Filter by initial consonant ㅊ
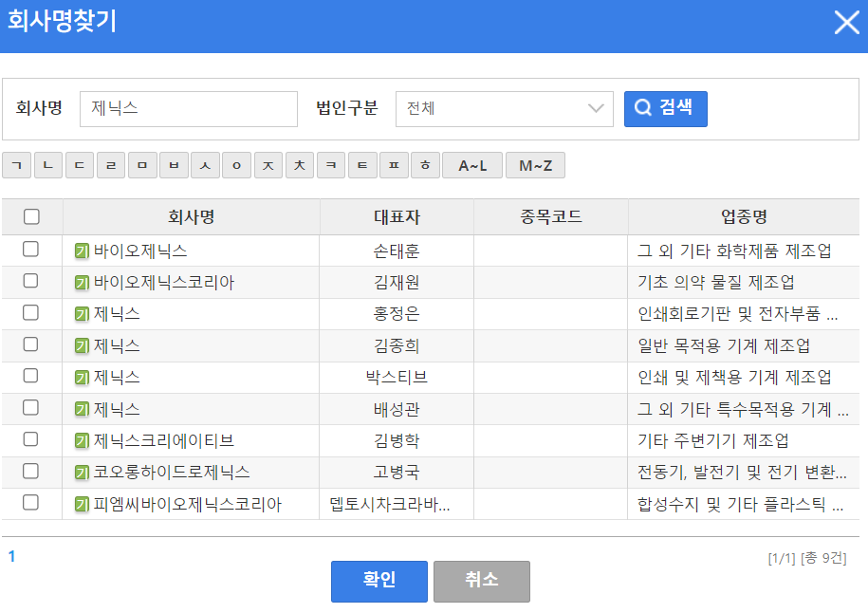The height and width of the screenshot is (613, 868). pyautogui.click(x=300, y=165)
